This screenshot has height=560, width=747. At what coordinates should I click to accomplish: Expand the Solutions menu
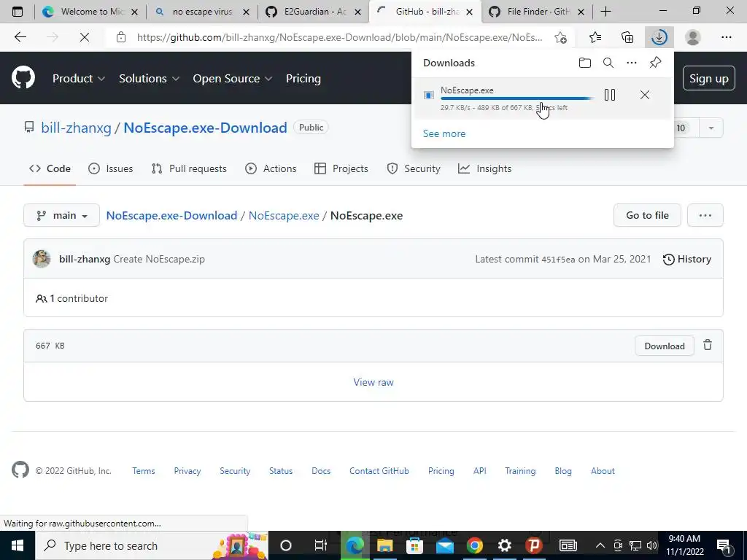(x=149, y=79)
